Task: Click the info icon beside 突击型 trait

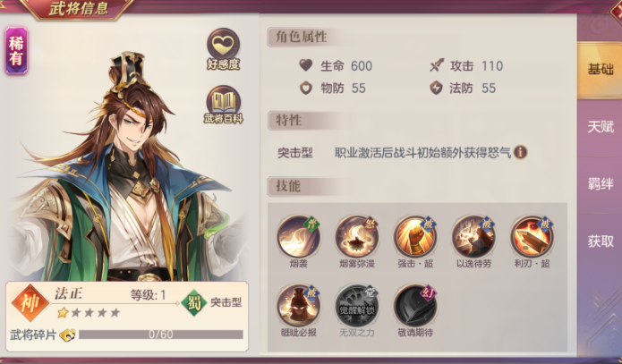Action: click(x=520, y=152)
